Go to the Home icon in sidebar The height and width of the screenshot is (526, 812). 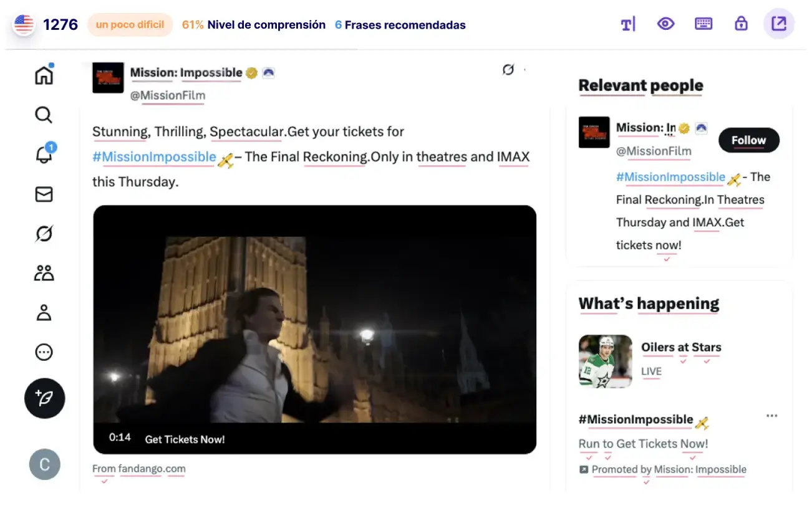(44, 75)
